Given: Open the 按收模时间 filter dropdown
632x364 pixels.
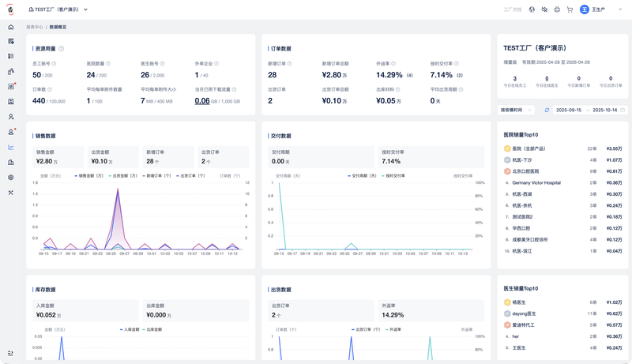Looking at the screenshot, I should tap(517, 110).
